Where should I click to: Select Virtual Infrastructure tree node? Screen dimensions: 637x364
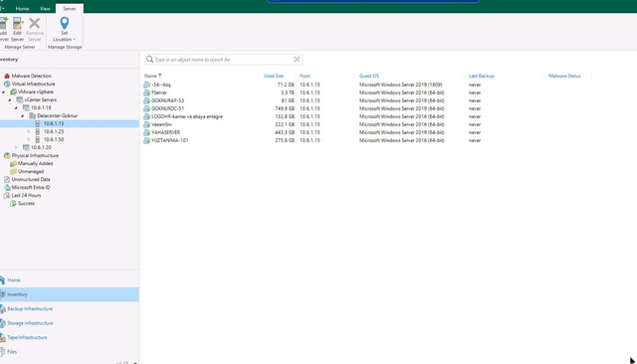click(x=33, y=84)
